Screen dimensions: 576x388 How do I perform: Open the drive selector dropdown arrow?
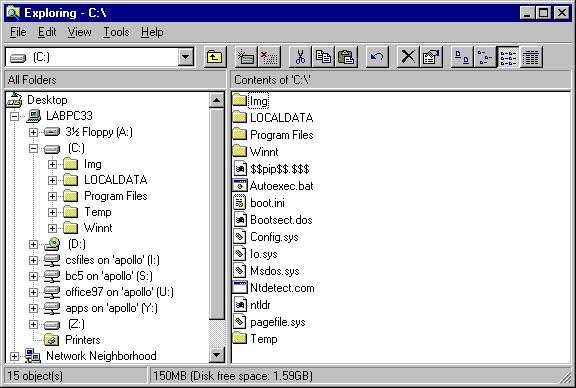click(186, 57)
